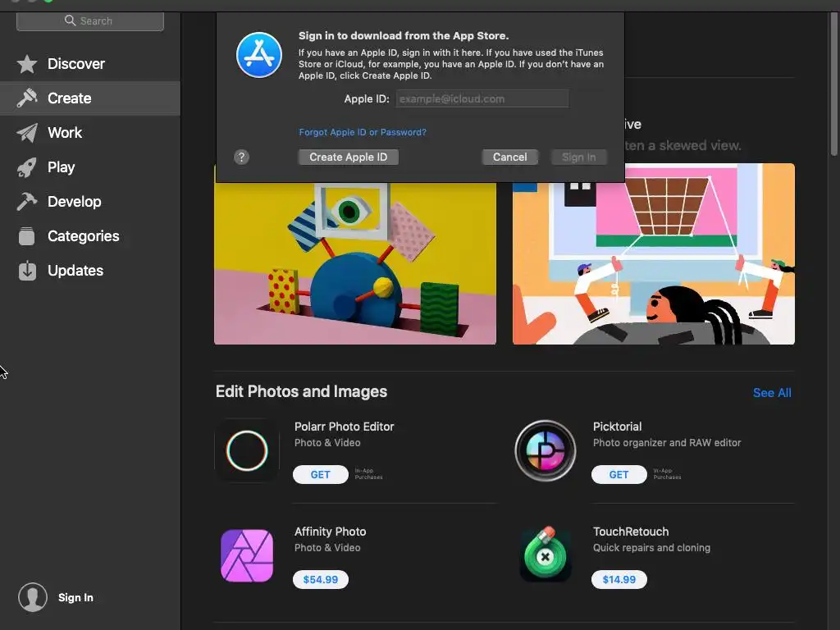This screenshot has width=840, height=630.
Task: Click the TouchRetouch app icon
Action: point(546,555)
